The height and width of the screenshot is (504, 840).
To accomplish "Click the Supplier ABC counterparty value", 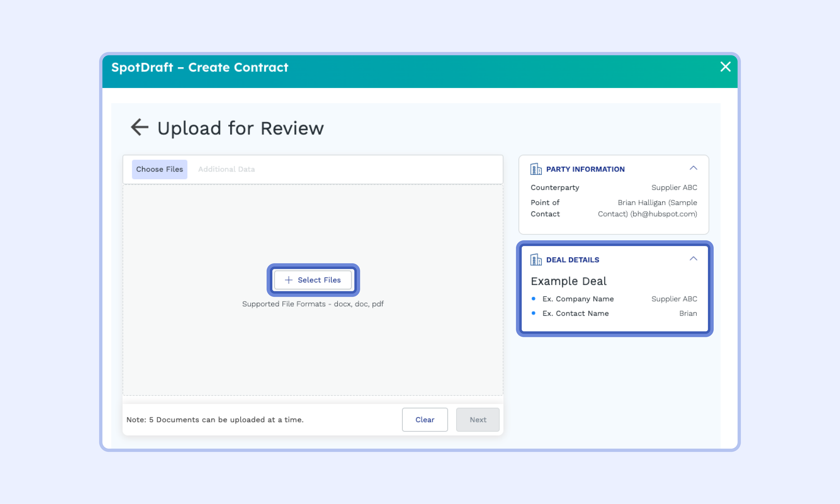I will (x=674, y=187).
